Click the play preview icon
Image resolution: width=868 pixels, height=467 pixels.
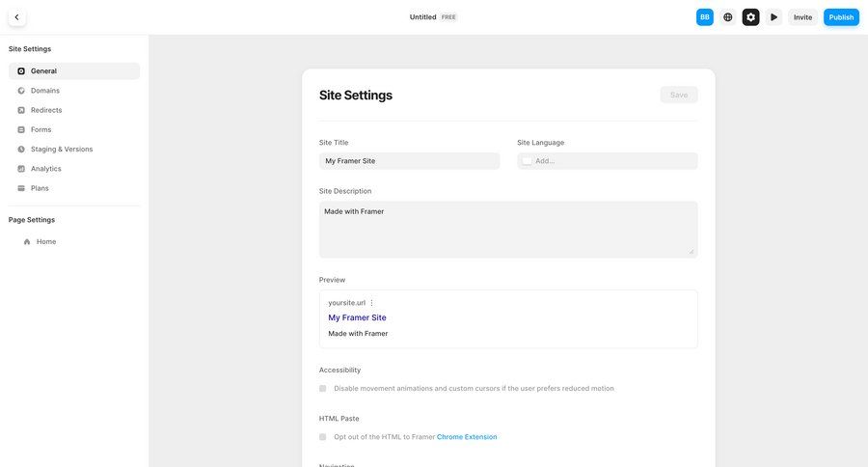pyautogui.click(x=773, y=17)
